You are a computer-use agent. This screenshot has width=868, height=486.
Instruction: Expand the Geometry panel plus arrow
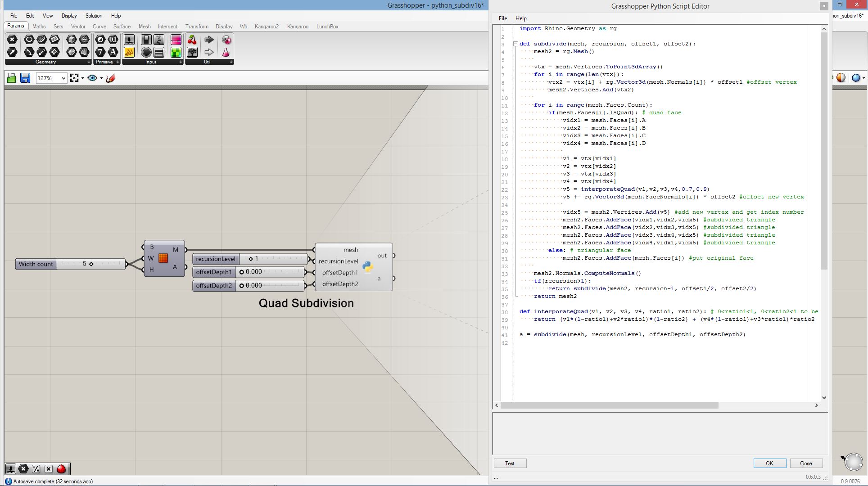pyautogui.click(x=89, y=62)
